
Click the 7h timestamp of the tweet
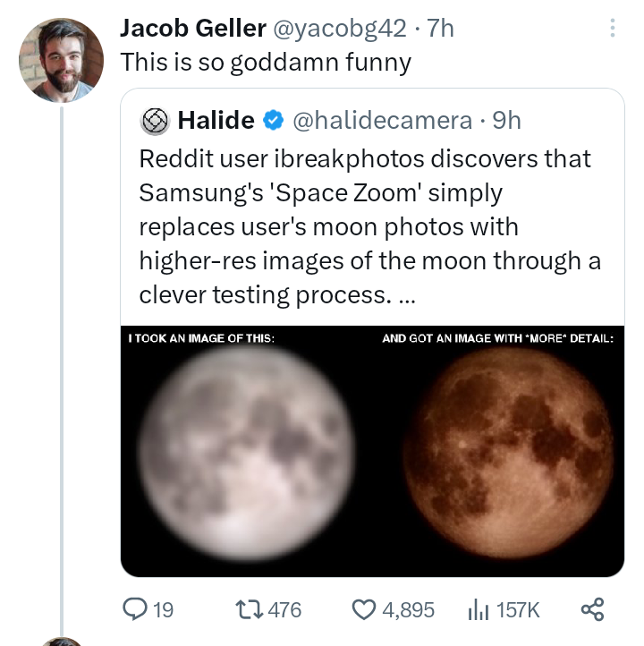[x=441, y=29]
